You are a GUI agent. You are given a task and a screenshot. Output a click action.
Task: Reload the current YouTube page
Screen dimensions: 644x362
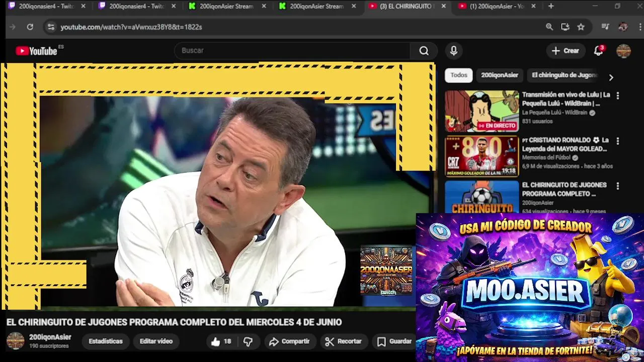click(30, 27)
